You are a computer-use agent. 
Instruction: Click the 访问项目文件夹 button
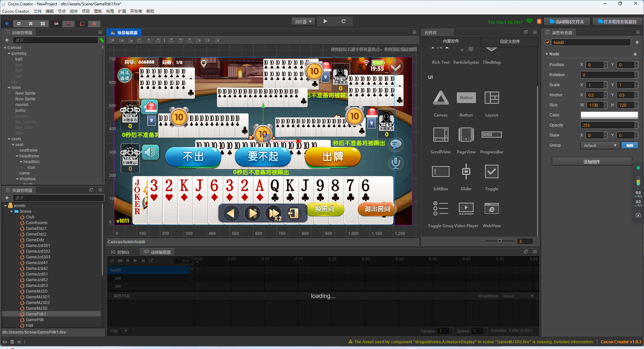567,22
